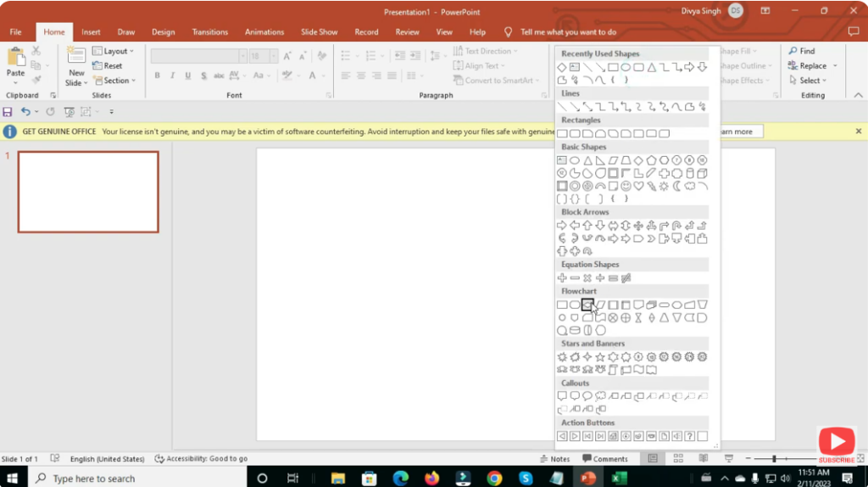Switch to Reading View in status bar
This screenshot has height=487, width=868.
click(x=704, y=459)
